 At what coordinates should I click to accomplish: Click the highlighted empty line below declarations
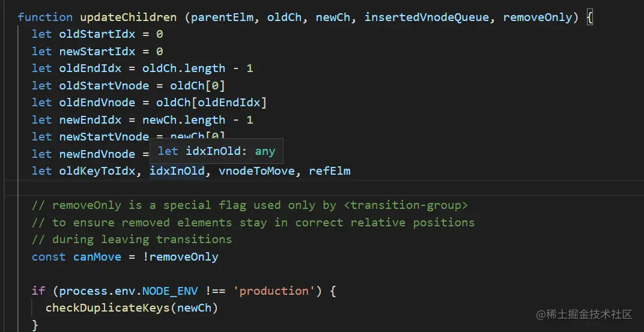pos(300,188)
